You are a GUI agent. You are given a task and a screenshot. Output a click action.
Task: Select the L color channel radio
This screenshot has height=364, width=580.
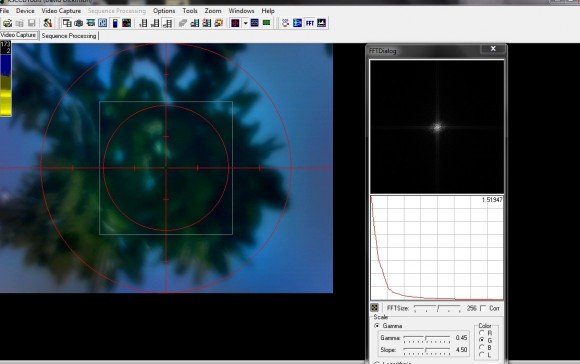pos(482,354)
